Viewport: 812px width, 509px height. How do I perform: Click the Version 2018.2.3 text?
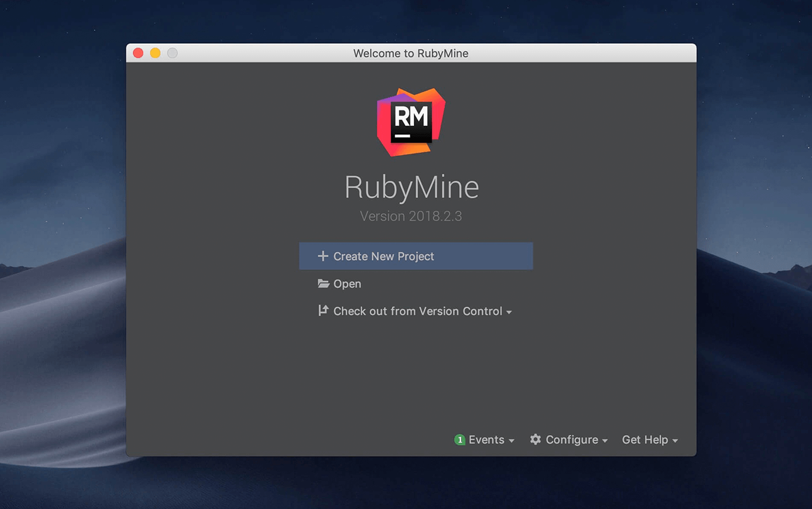(x=411, y=216)
